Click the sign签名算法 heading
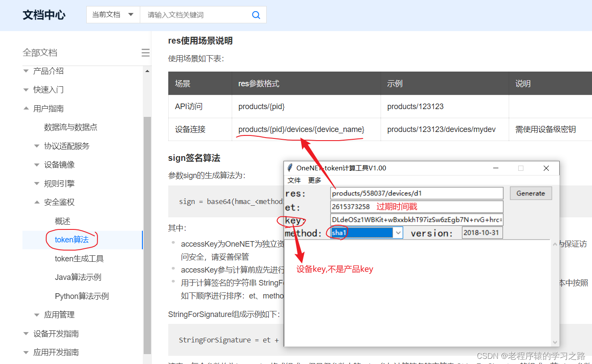Image resolution: width=592 pixels, height=364 pixels. [194, 158]
